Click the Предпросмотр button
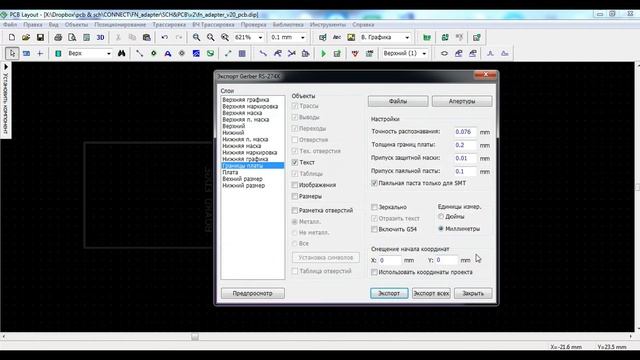Image resolution: width=640 pixels, height=360 pixels. 253,293
